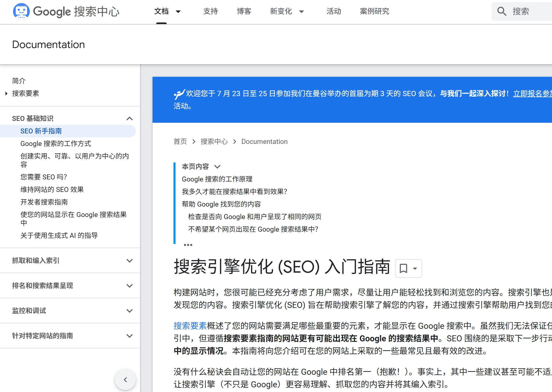This screenshot has height=392, width=552.
Task: Open 创建实用、可靠、以用户为中心的内容 item
Action: click(75, 160)
